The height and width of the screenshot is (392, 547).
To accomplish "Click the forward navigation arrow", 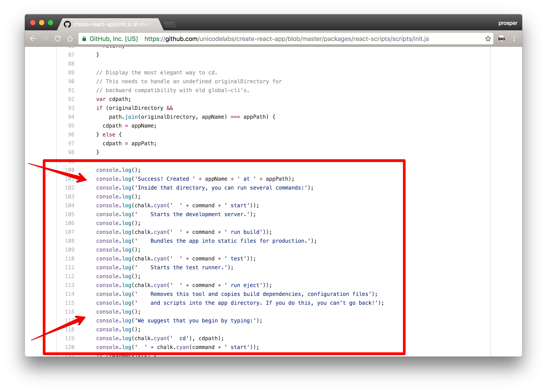I will tap(45, 39).
